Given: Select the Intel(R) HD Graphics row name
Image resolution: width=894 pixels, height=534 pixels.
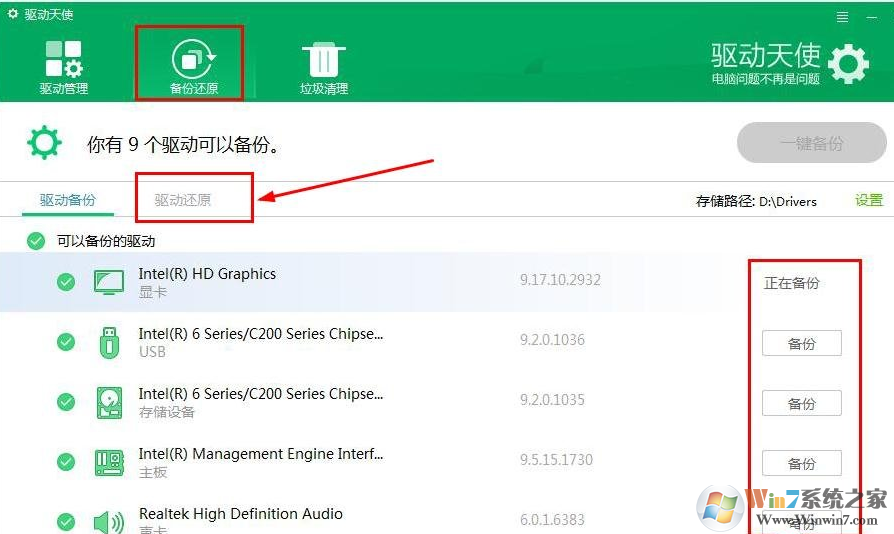Looking at the screenshot, I should (x=207, y=274).
